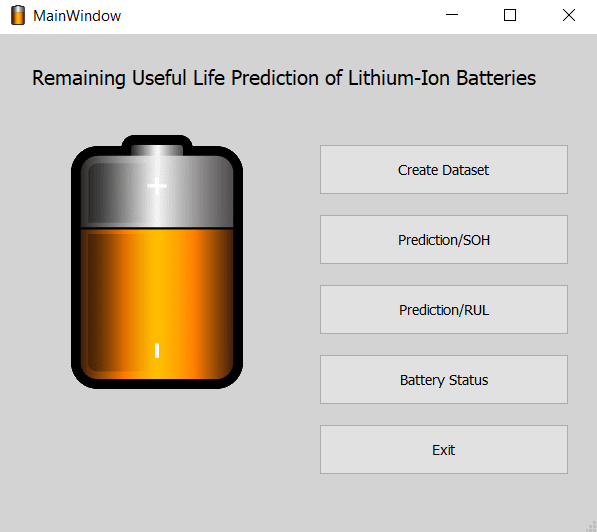
Task: Minimize the MainWindow window
Action: [452, 15]
